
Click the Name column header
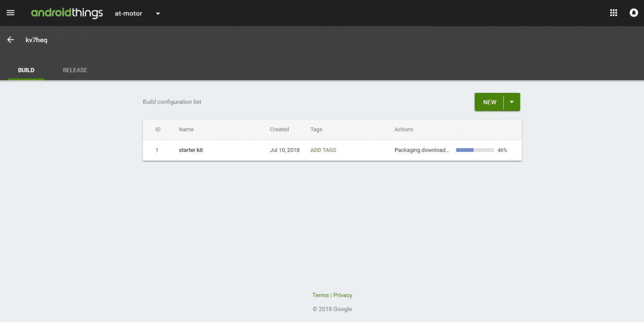(x=186, y=129)
